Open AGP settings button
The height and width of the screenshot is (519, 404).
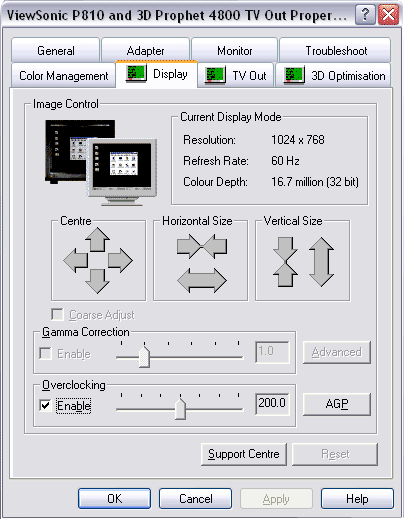point(337,404)
